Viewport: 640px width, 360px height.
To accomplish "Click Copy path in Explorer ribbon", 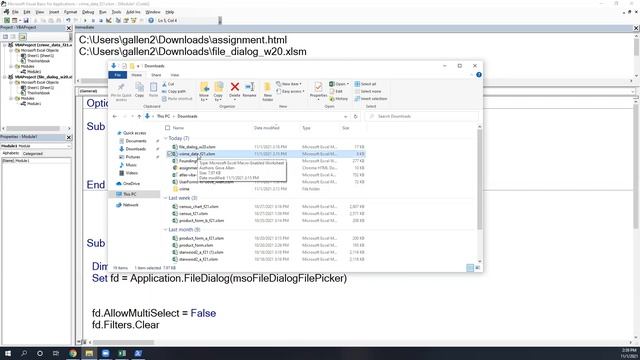I will 174,91.
